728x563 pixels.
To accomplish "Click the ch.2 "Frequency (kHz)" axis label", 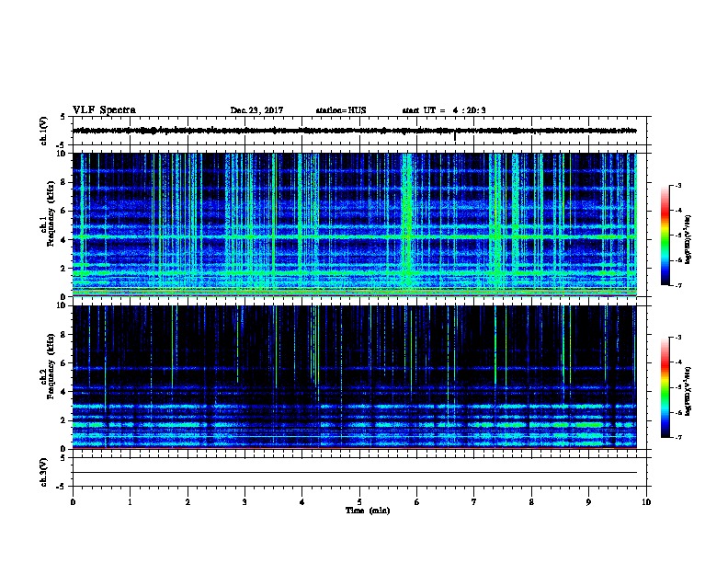I will tap(53, 366).
